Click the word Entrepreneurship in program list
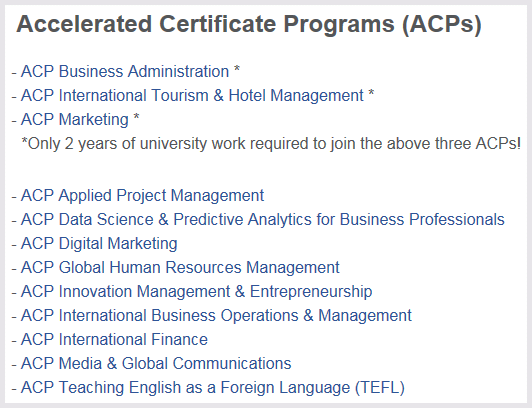This screenshot has height=408, width=532. click(x=311, y=291)
